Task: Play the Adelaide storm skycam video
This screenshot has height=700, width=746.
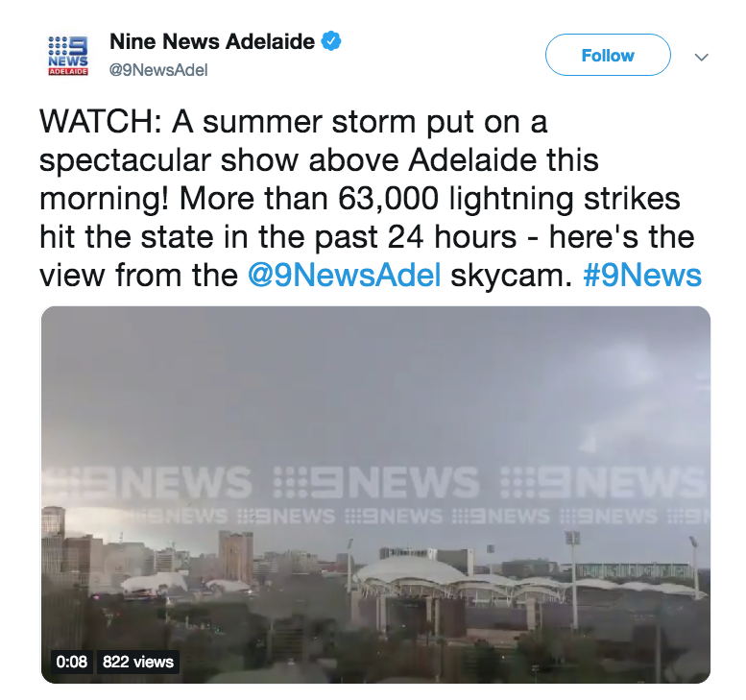Action: [x=375, y=495]
